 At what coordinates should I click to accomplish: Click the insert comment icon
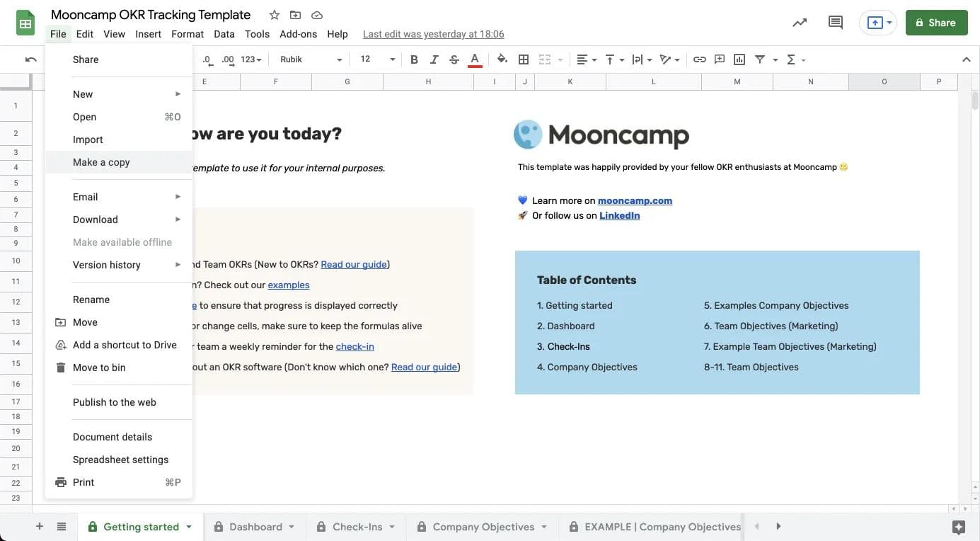(x=720, y=59)
